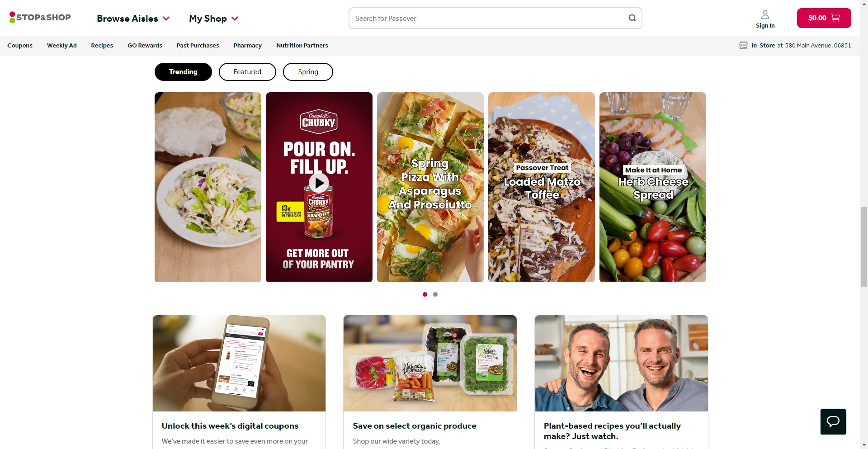
Task: Select the Trending filter pill
Action: click(183, 72)
